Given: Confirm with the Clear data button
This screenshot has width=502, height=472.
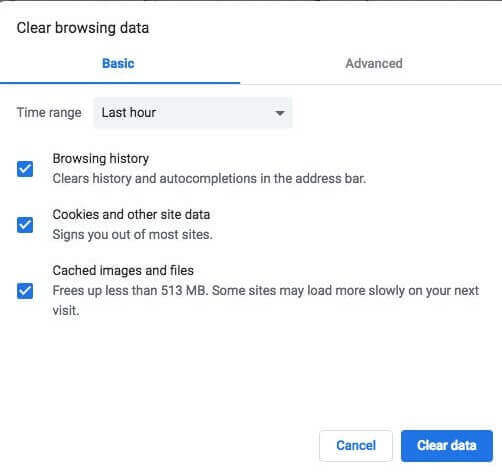Looking at the screenshot, I should (x=447, y=446).
